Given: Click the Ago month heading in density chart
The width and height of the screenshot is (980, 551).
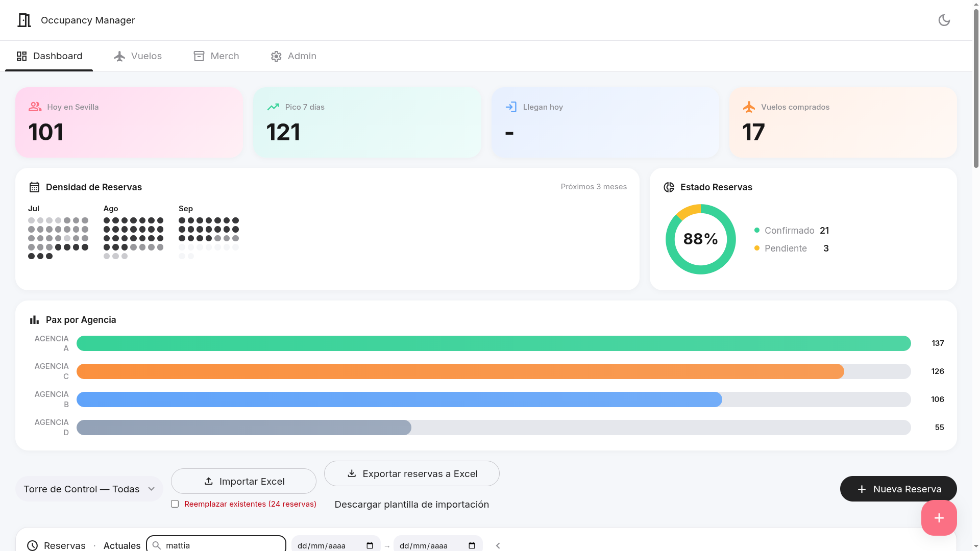Looking at the screenshot, I should pyautogui.click(x=111, y=209).
